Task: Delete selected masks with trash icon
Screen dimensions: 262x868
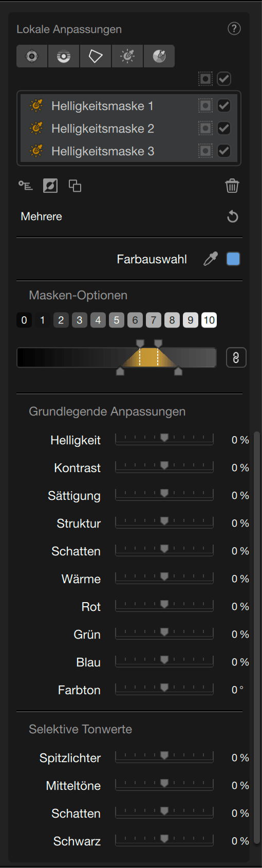Action: point(232,186)
